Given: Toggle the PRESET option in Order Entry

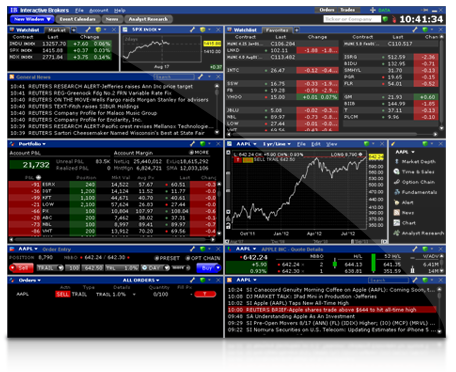Looking at the screenshot, I should 167,258.
